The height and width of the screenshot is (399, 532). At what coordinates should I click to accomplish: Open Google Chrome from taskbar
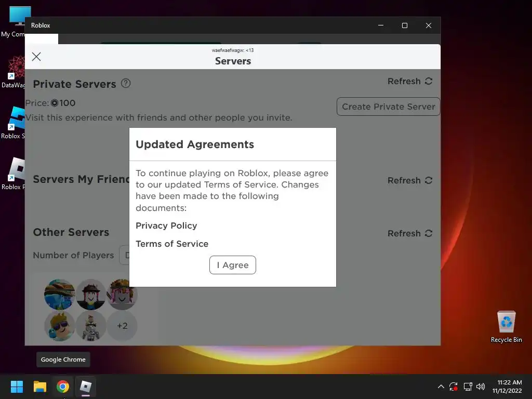[x=63, y=387]
